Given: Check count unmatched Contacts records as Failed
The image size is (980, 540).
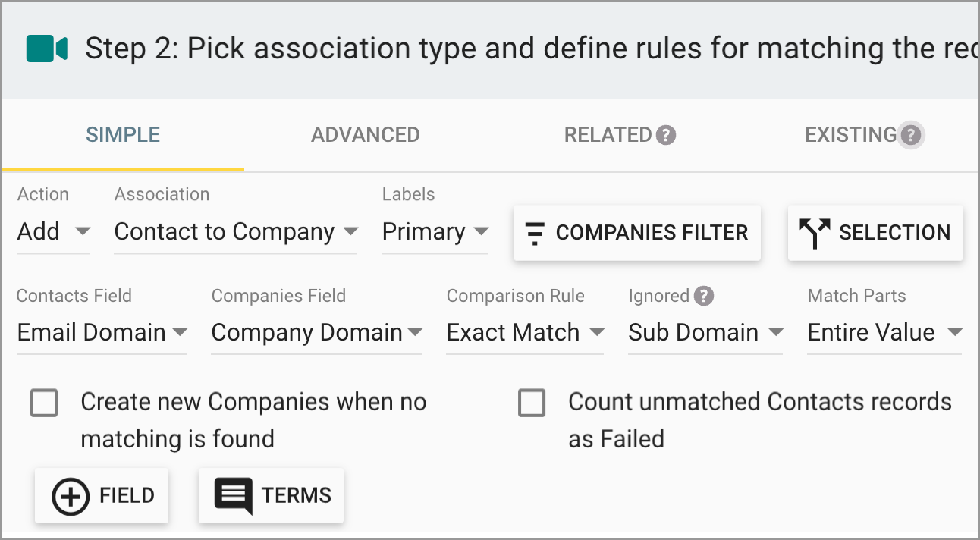Looking at the screenshot, I should [x=532, y=403].
